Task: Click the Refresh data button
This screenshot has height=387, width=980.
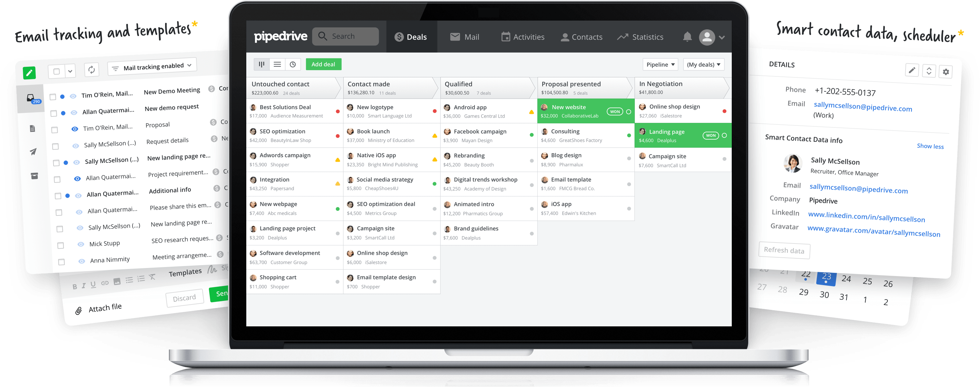Action: pyautogui.click(x=784, y=250)
